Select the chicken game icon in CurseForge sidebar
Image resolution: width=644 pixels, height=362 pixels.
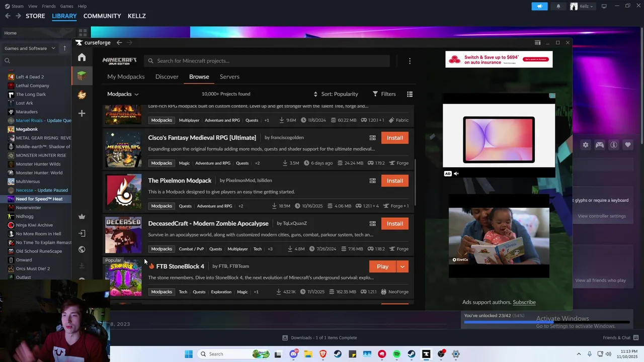[x=82, y=95]
